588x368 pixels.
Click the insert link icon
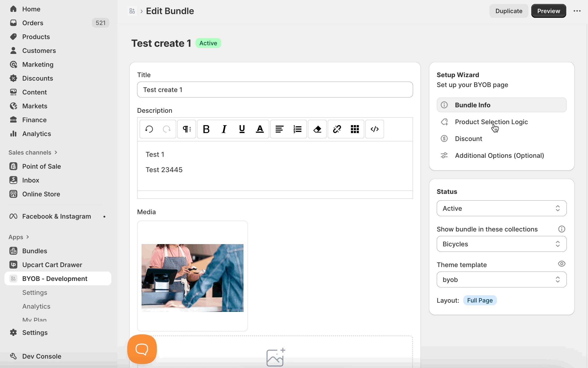point(337,129)
